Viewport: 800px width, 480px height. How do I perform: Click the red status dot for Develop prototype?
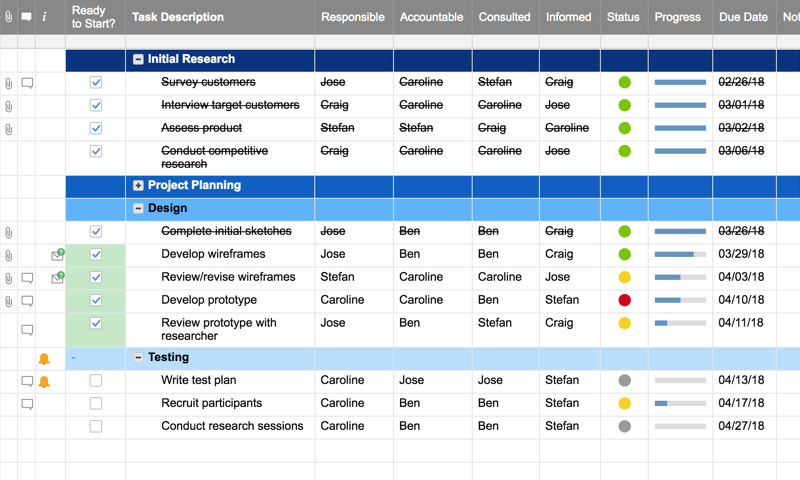click(x=624, y=300)
